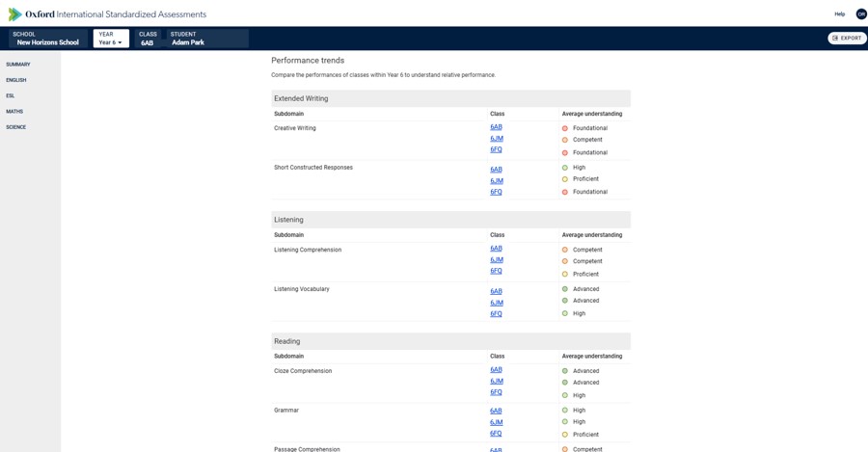This screenshot has width=868, height=452.
Task: Expand the Year 6 dropdown
Action: [x=111, y=39]
